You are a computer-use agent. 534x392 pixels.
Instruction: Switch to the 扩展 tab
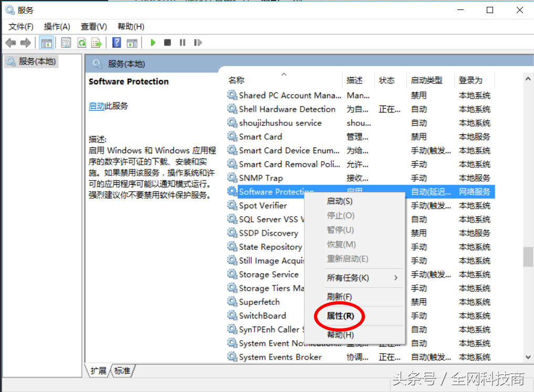98,370
